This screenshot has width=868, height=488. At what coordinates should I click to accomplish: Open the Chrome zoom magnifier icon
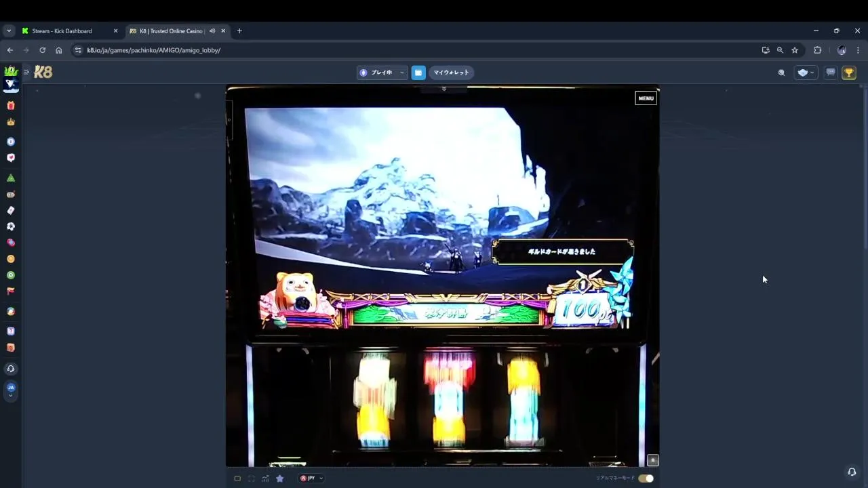(780, 50)
